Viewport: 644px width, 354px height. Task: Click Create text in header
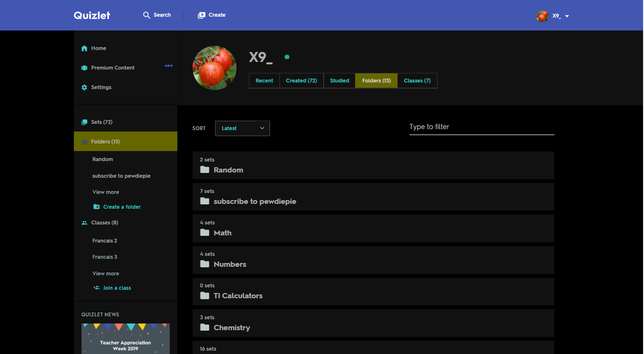tap(217, 15)
